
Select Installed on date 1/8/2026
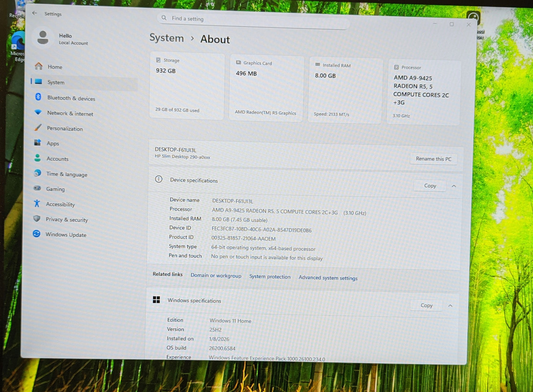coord(219,339)
